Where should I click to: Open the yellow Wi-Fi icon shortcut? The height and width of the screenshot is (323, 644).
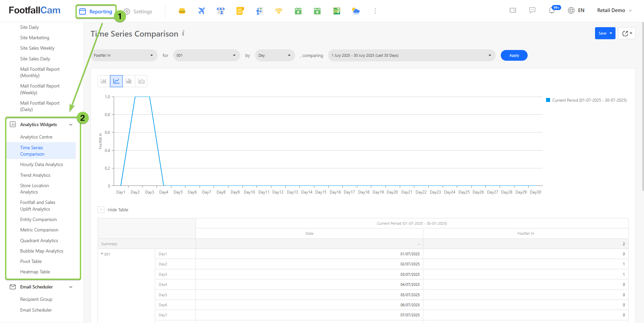coord(278,11)
